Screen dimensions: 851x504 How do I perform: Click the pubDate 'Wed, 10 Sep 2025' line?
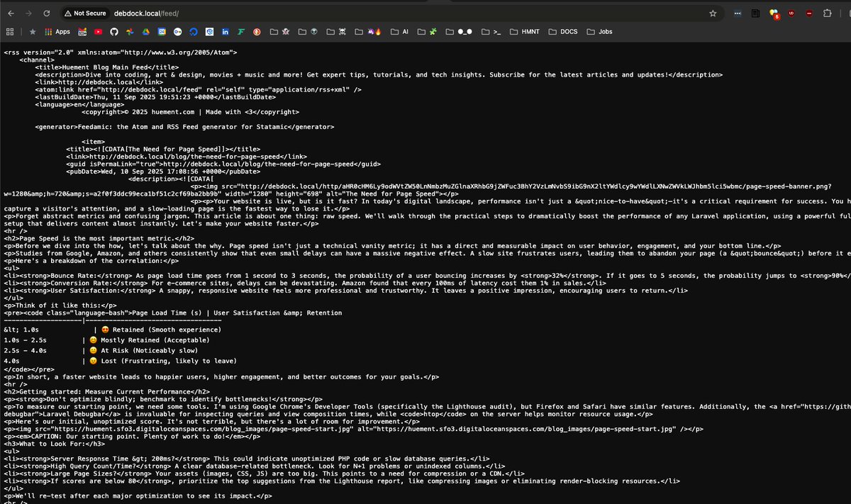(x=162, y=172)
